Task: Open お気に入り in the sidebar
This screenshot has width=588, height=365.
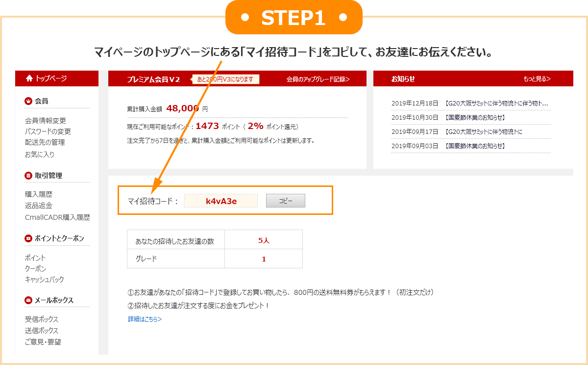Action: [x=40, y=154]
